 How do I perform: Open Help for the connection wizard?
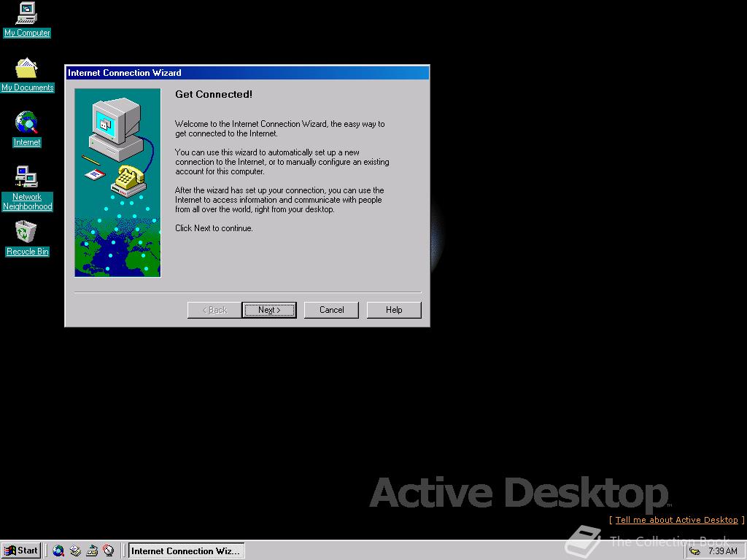(394, 310)
